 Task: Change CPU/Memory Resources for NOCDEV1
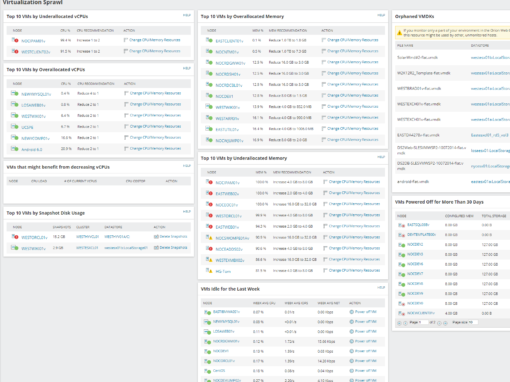point(353,95)
